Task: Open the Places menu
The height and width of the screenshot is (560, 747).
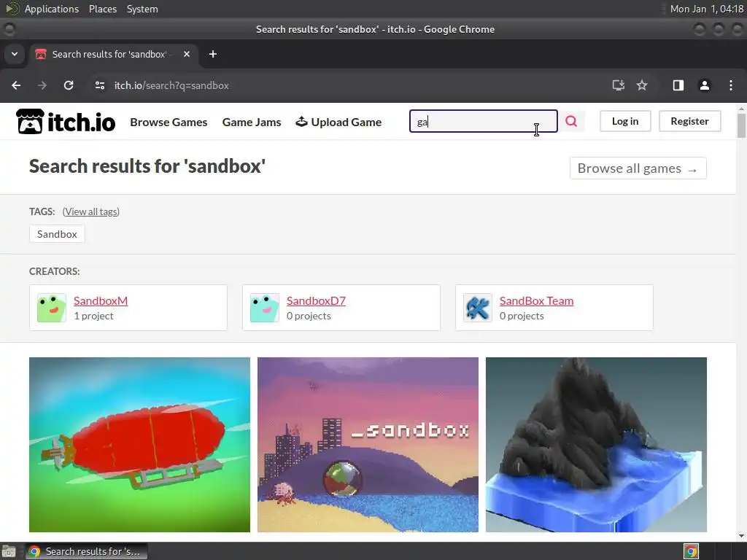Action: point(103,9)
